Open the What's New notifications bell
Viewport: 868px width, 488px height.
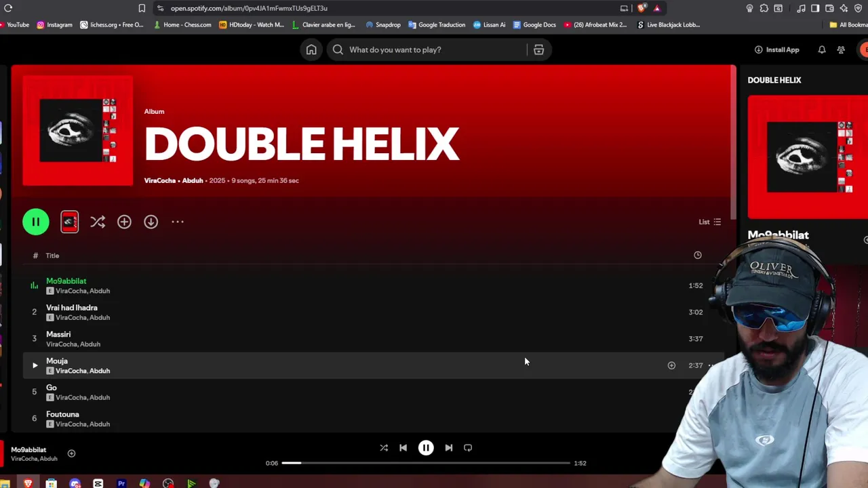pyautogui.click(x=822, y=49)
